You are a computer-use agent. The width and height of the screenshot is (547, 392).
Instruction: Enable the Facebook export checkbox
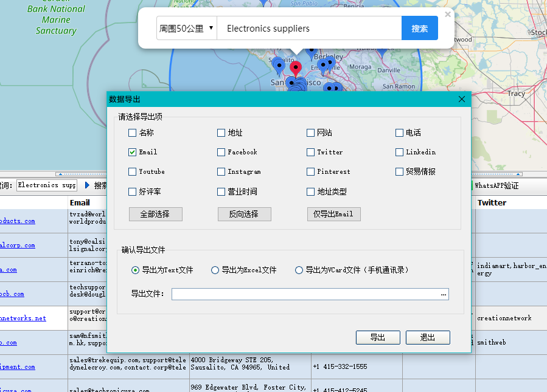pos(221,153)
